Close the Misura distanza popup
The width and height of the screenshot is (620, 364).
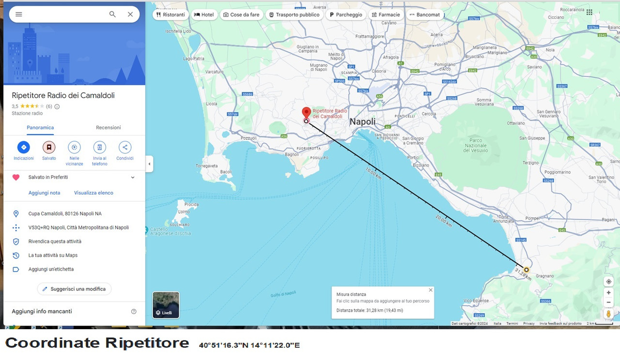(x=431, y=290)
